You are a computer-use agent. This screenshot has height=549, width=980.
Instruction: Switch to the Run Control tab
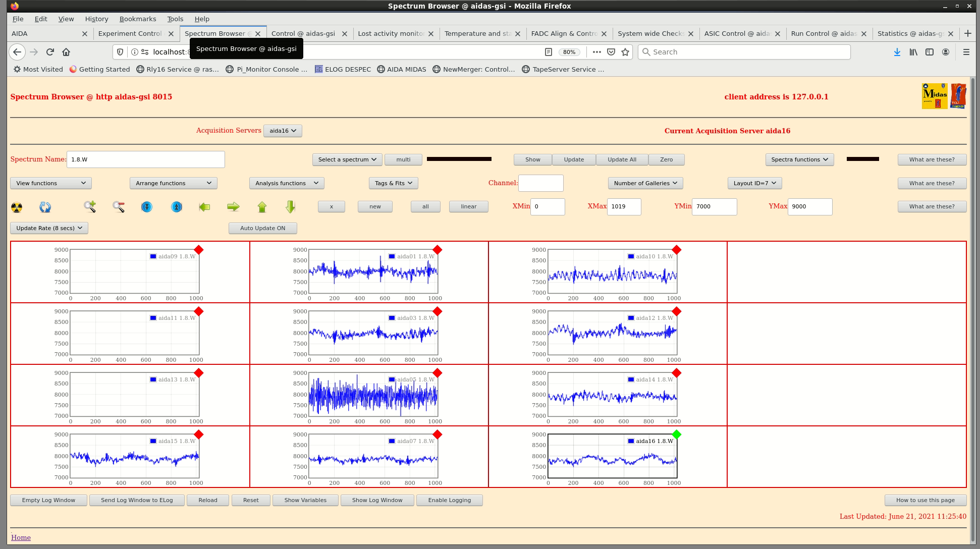823,33
